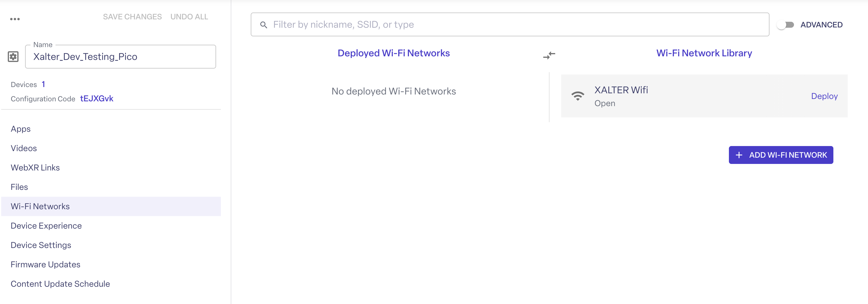This screenshot has width=868, height=304.
Task: Click Deployed Wi-Fi Networks heading
Action: point(394,53)
